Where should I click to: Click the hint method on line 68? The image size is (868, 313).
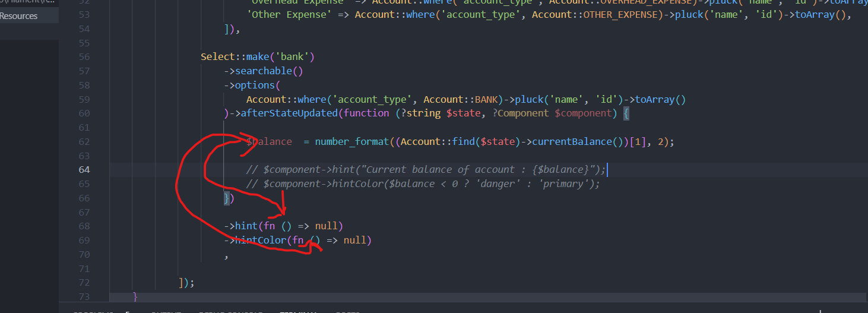coord(246,226)
